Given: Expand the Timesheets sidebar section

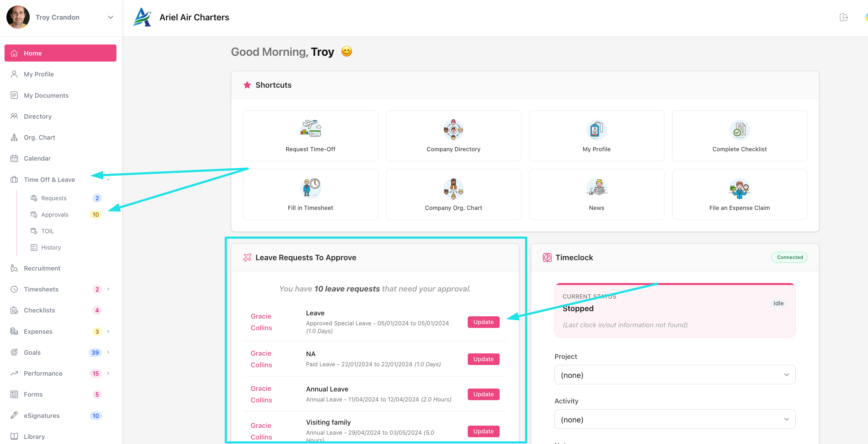Looking at the screenshot, I should (108, 289).
